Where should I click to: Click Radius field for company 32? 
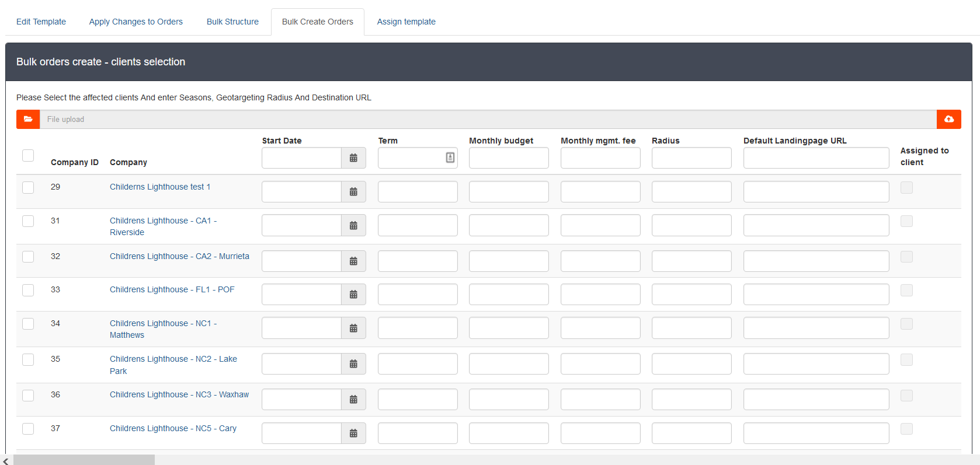tap(691, 261)
